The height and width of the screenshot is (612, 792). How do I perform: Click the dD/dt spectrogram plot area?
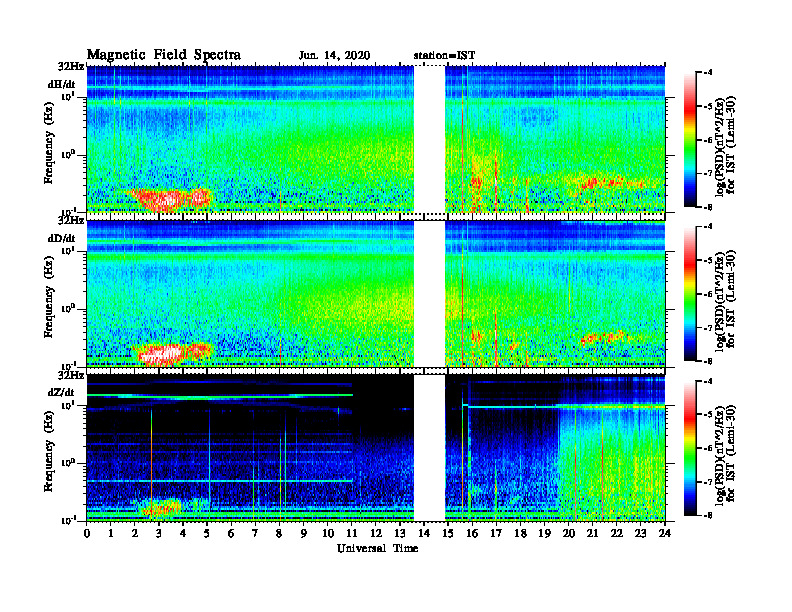(x=376, y=293)
